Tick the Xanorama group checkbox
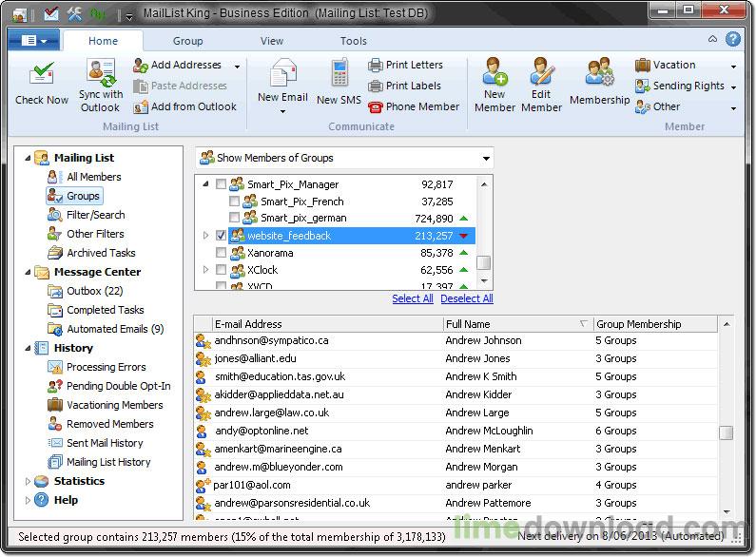This screenshot has width=756, height=557. 222,254
